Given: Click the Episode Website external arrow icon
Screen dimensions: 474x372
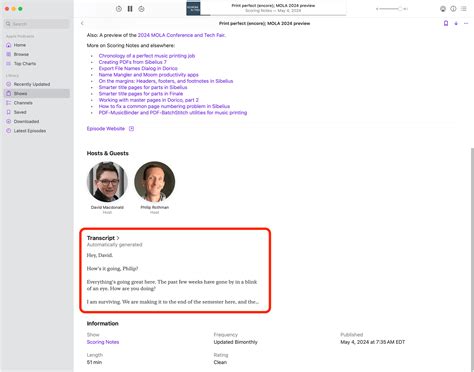Looking at the screenshot, I should (x=131, y=129).
